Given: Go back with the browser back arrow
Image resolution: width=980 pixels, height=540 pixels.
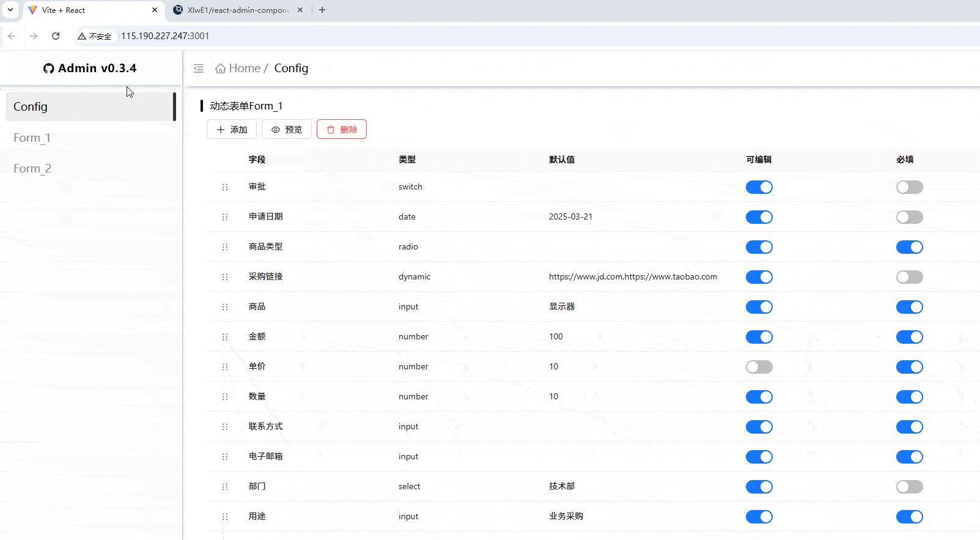Looking at the screenshot, I should [x=12, y=36].
